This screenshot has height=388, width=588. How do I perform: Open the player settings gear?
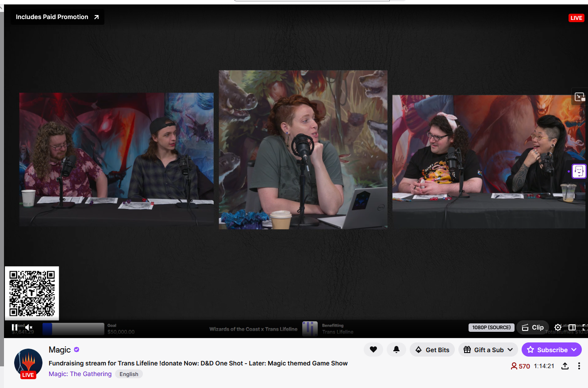tap(558, 327)
